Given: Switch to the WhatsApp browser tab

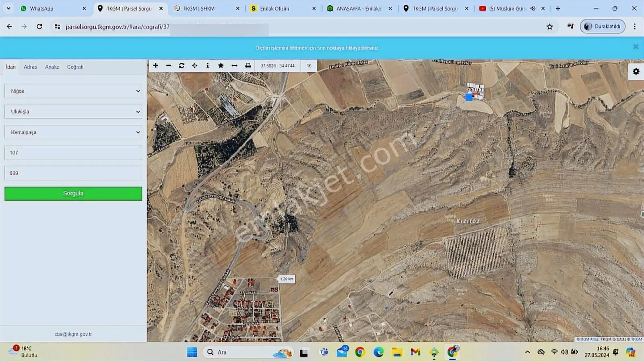Looking at the screenshot, I should pyautogui.click(x=52, y=8).
